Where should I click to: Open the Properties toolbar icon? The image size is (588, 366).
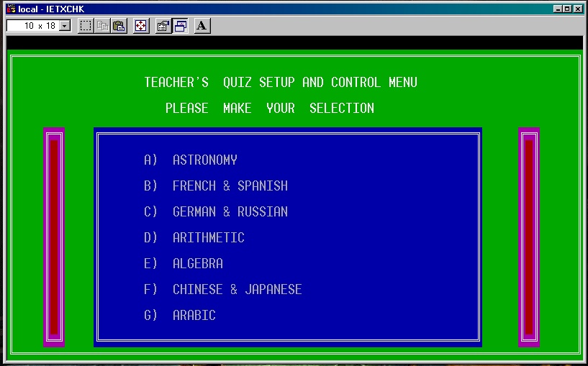pos(163,26)
